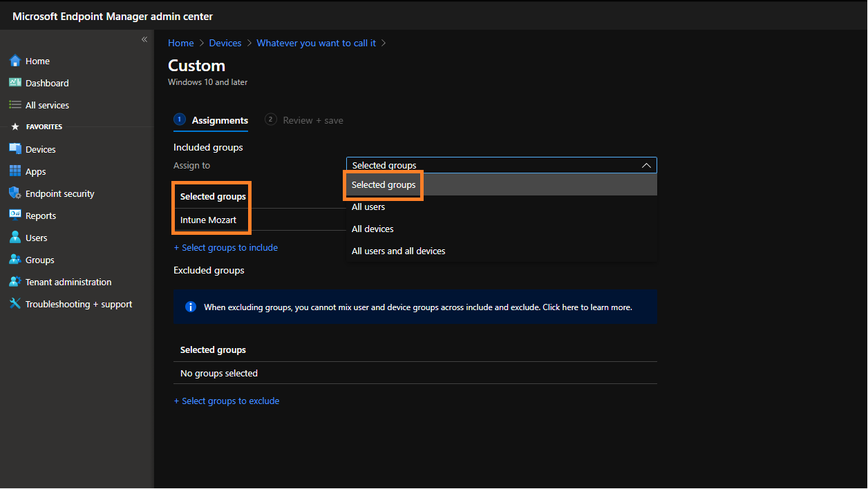
Task: Click the Devices icon in sidebar
Action: pos(15,149)
